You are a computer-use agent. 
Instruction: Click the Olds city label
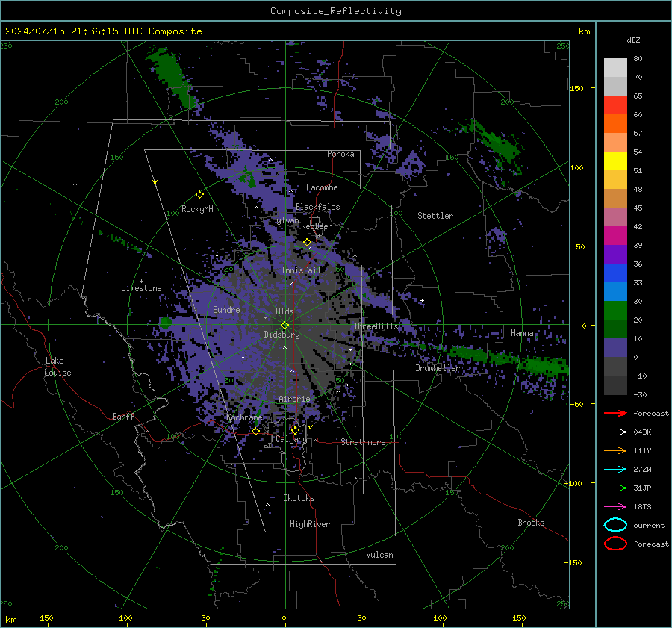point(284,311)
